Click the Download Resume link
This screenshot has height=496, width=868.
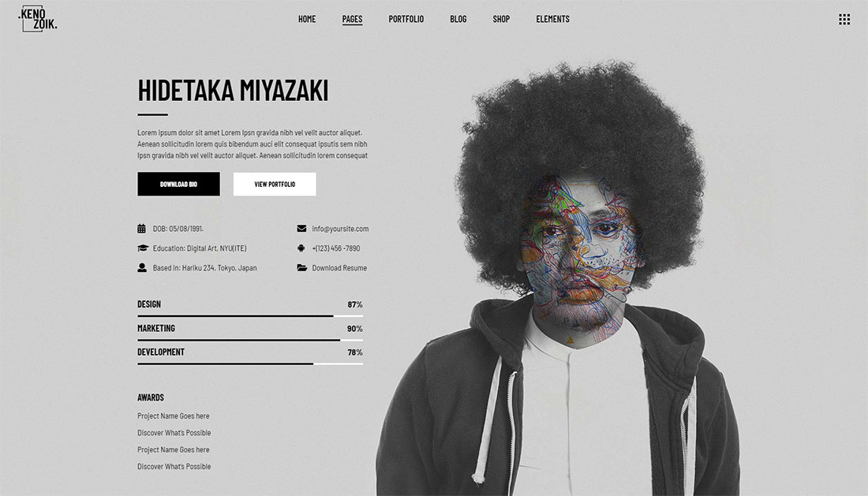pyautogui.click(x=339, y=267)
